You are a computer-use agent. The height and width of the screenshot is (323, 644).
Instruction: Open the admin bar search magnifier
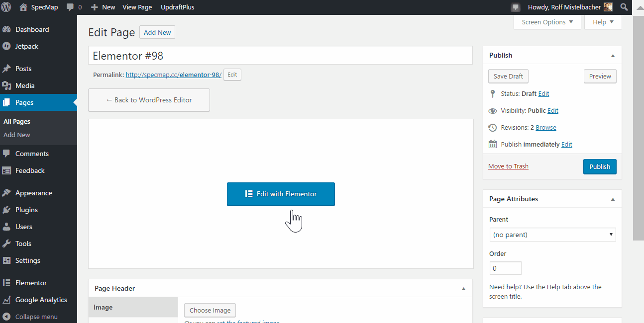(624, 7)
